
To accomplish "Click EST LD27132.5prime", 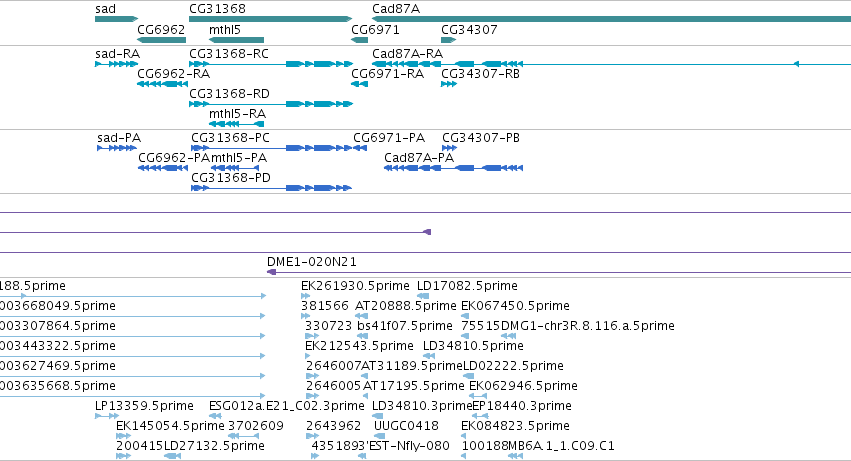I will (x=214, y=446).
